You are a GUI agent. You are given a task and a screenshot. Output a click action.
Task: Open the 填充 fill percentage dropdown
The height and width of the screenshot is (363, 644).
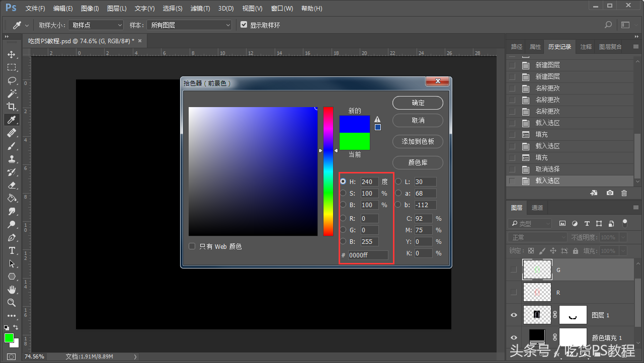coord(623,251)
